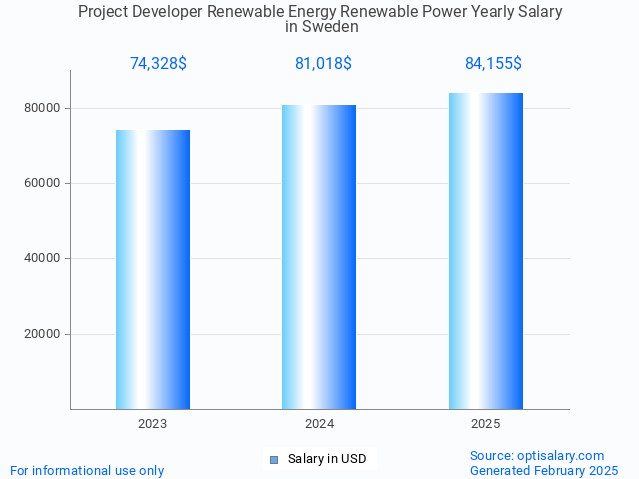Click the chart title text
The width and height of the screenshot is (639, 479).
[x=320, y=19]
